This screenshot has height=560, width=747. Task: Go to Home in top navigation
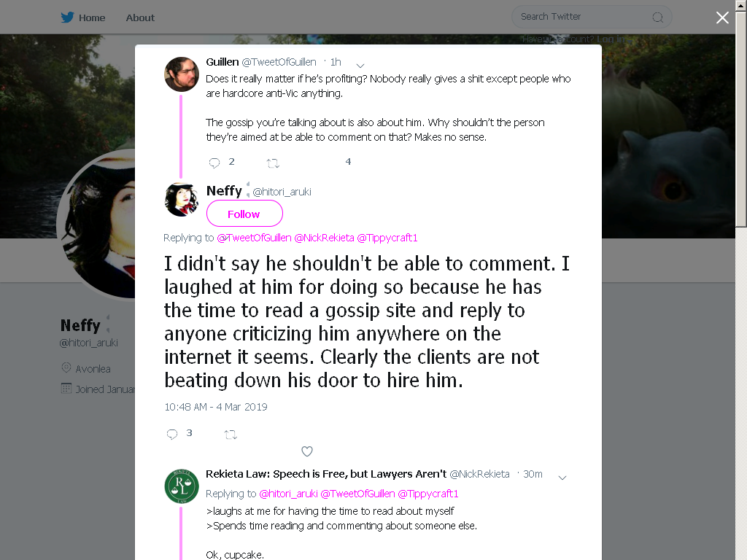tap(92, 17)
